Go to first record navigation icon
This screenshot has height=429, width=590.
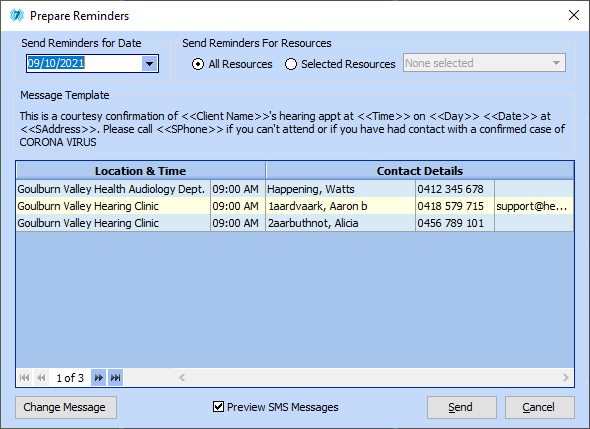pos(25,377)
